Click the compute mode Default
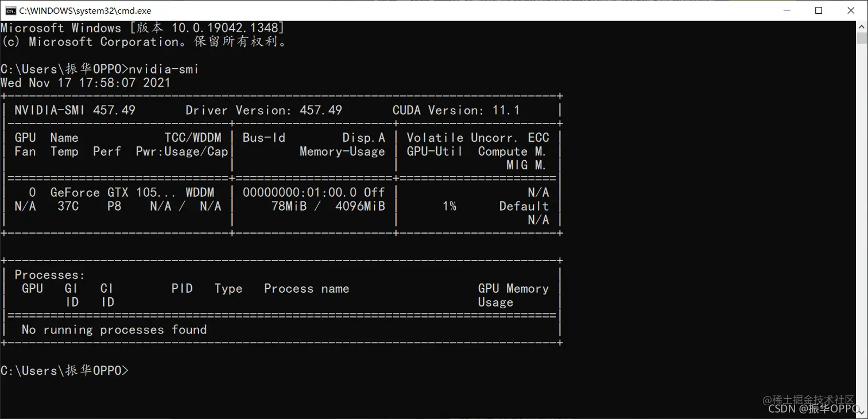Viewport: 868px width, 419px height. coord(524,207)
